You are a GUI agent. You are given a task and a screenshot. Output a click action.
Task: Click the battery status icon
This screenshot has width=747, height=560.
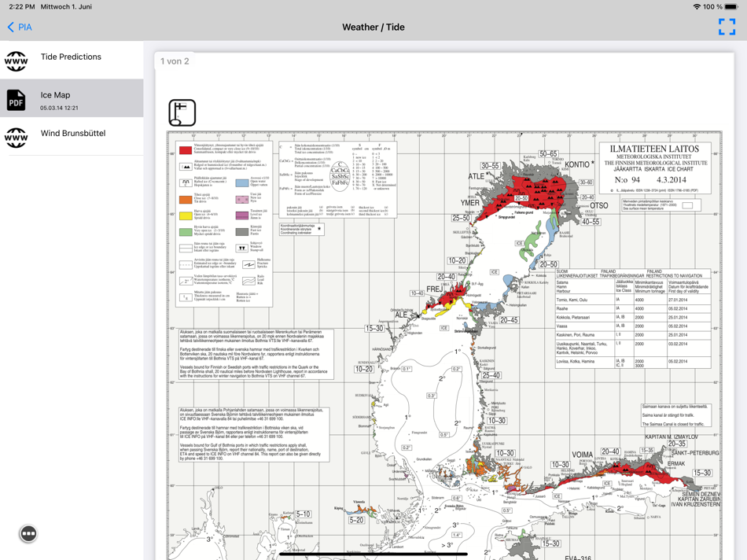pyautogui.click(x=730, y=6)
